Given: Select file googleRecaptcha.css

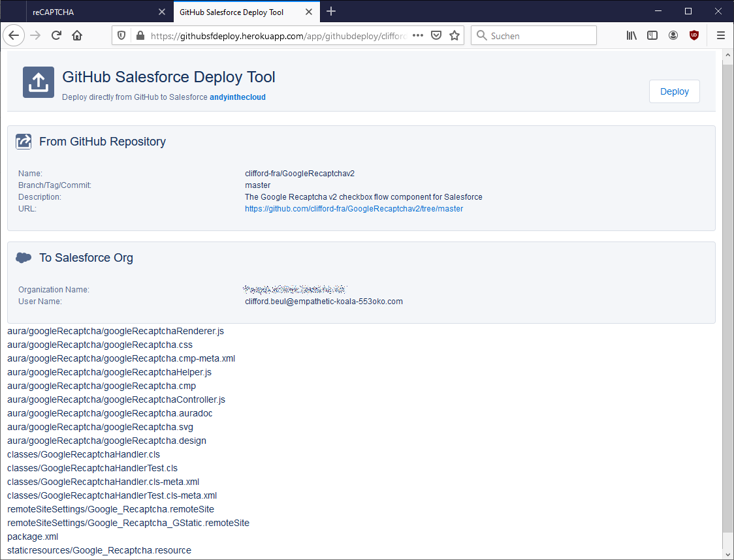Looking at the screenshot, I should pyautogui.click(x=100, y=345).
